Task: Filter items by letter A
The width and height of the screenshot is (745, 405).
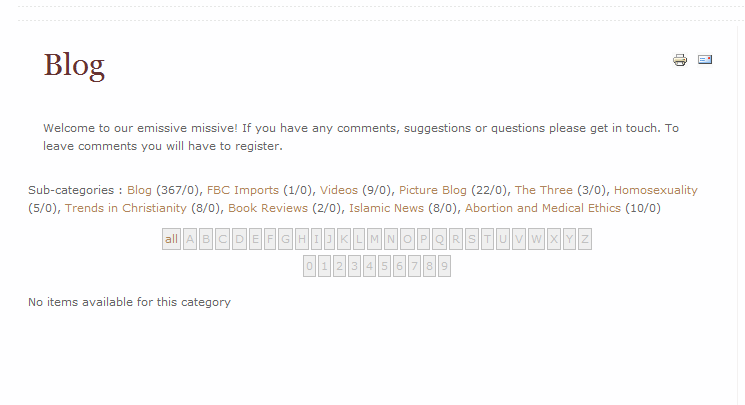Action: 190,239
